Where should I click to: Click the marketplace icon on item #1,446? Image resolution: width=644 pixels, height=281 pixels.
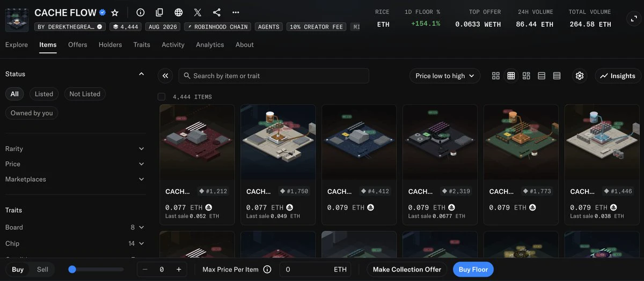point(614,207)
